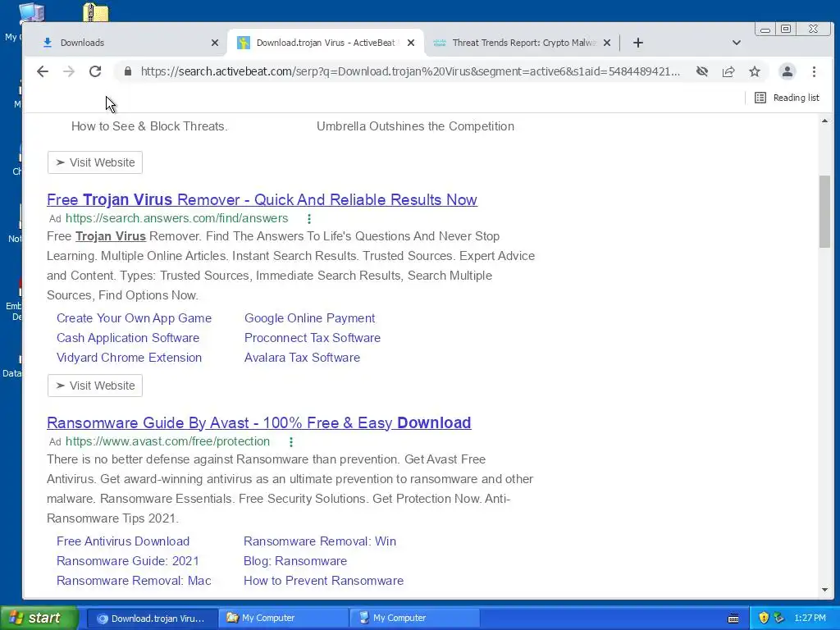Click the scrollbar up arrow
Screen dimensions: 840x630
point(824,121)
